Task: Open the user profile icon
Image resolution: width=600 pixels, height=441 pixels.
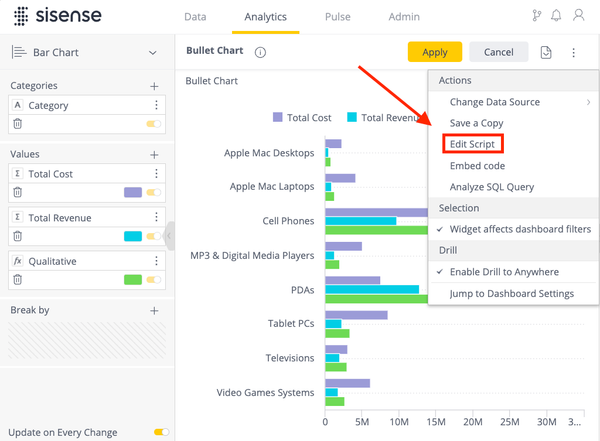Action: point(579,15)
